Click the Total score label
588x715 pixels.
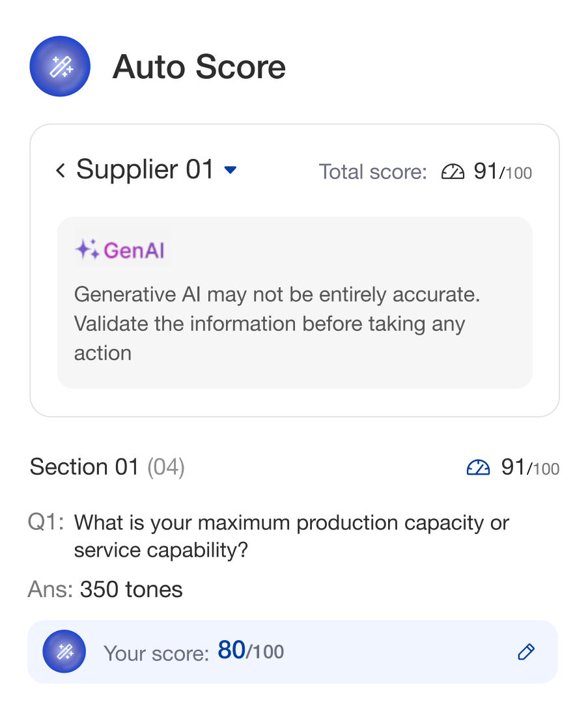(372, 172)
